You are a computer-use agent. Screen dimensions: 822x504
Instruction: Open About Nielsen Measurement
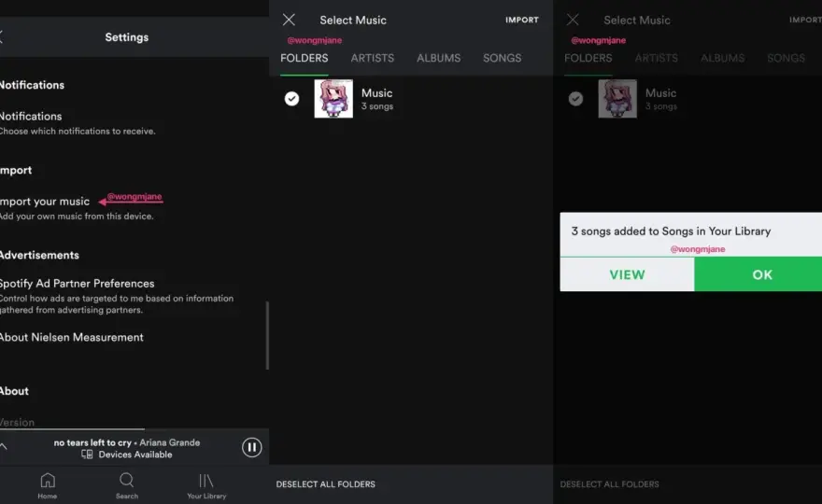(x=71, y=337)
